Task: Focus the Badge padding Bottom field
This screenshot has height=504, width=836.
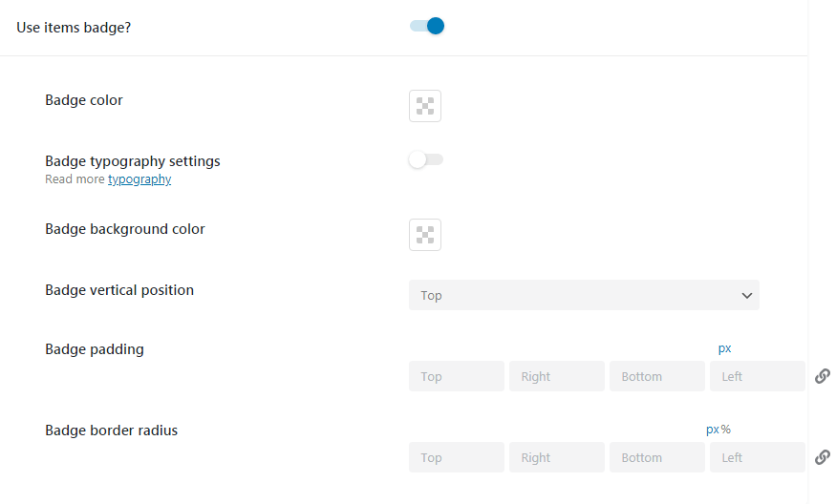Action: click(x=657, y=376)
